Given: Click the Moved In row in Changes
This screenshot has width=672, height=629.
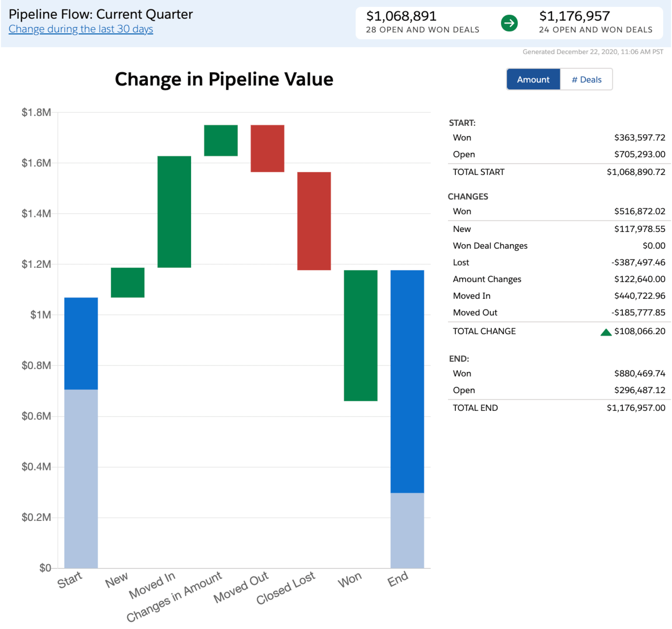Looking at the screenshot, I should tap(472, 296).
